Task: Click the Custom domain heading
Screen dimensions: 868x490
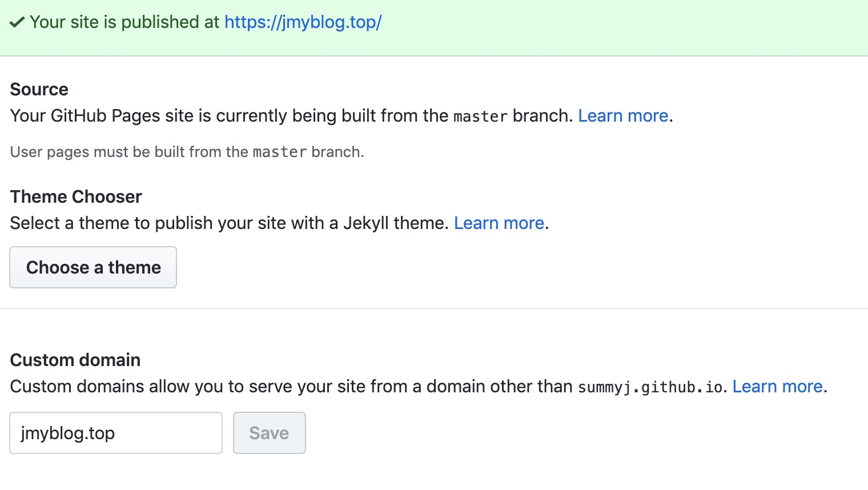Action: point(75,360)
